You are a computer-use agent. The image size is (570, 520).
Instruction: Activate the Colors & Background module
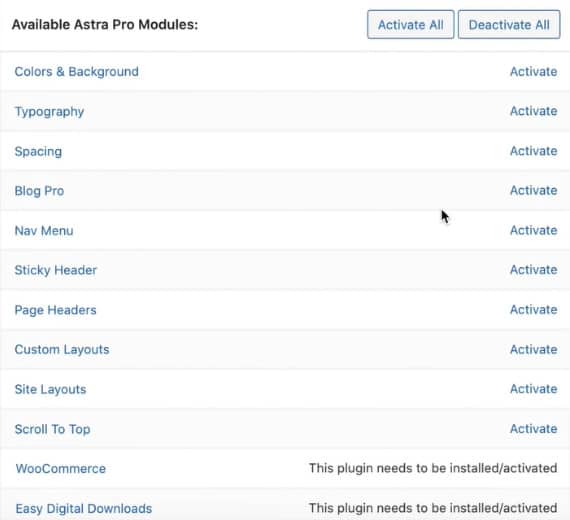click(x=533, y=72)
